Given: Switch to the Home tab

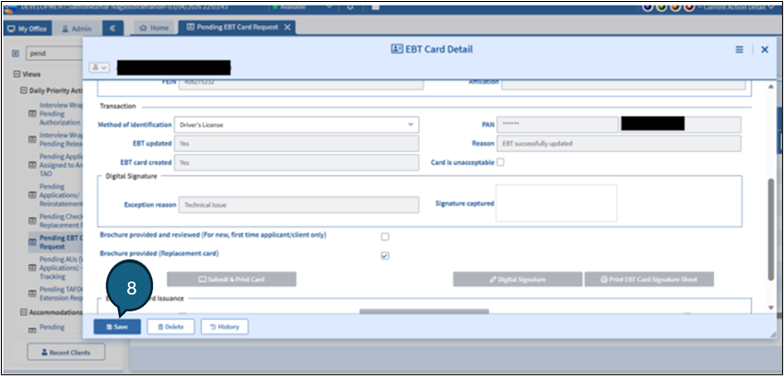Looking at the screenshot, I should 154,28.
